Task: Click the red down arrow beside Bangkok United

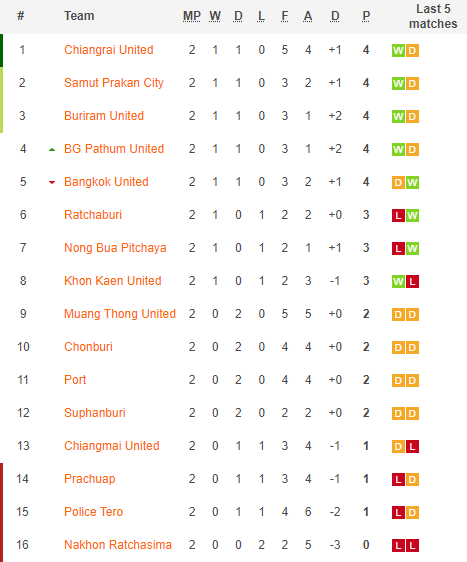Action: 52,182
